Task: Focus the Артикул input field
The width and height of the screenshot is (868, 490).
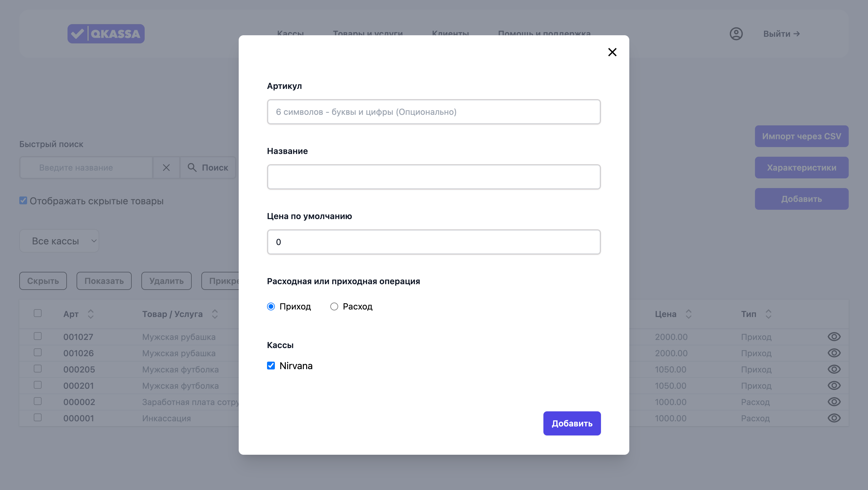Action: 434,112
